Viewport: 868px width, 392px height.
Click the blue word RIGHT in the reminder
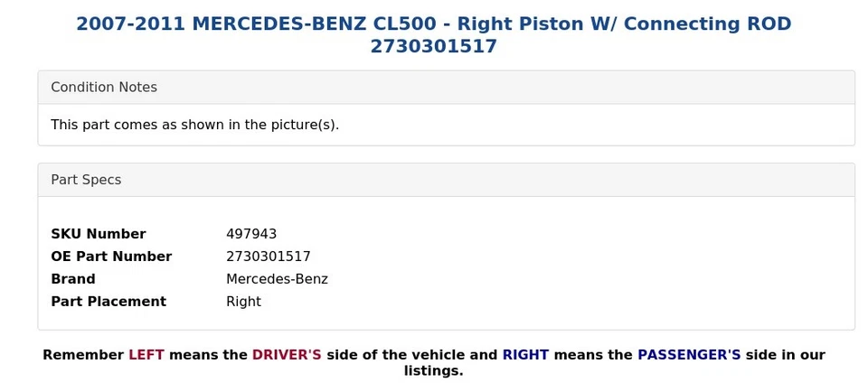point(525,355)
